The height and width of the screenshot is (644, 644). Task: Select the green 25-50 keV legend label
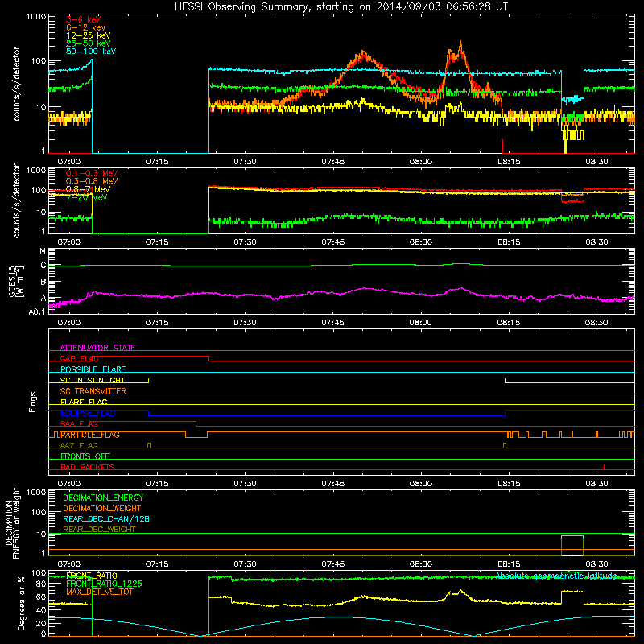click(88, 43)
